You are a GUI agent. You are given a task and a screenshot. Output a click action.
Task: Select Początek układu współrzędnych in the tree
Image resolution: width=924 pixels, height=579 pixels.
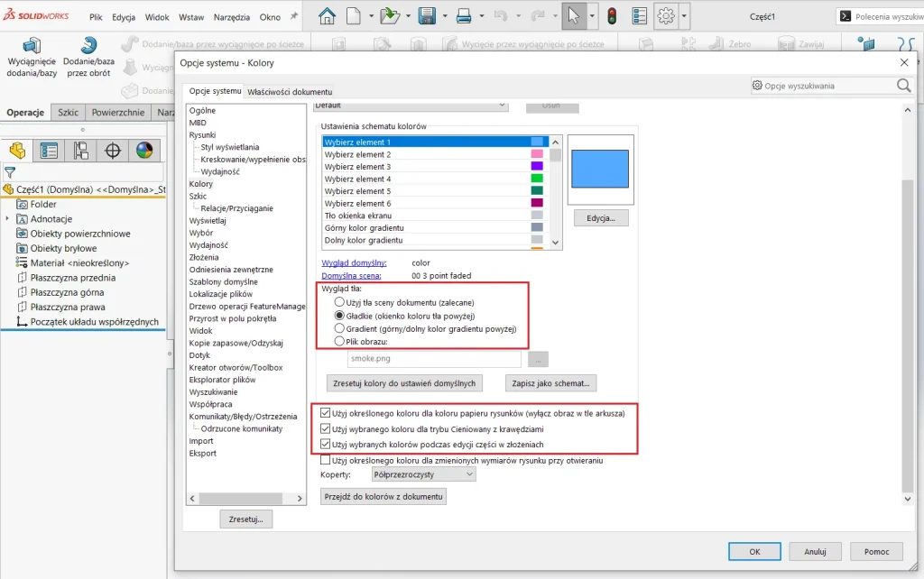94,322
